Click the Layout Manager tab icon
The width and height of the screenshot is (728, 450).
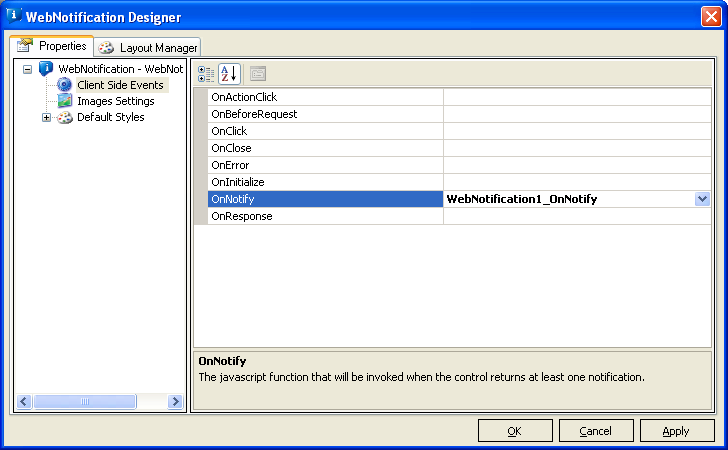click(107, 47)
